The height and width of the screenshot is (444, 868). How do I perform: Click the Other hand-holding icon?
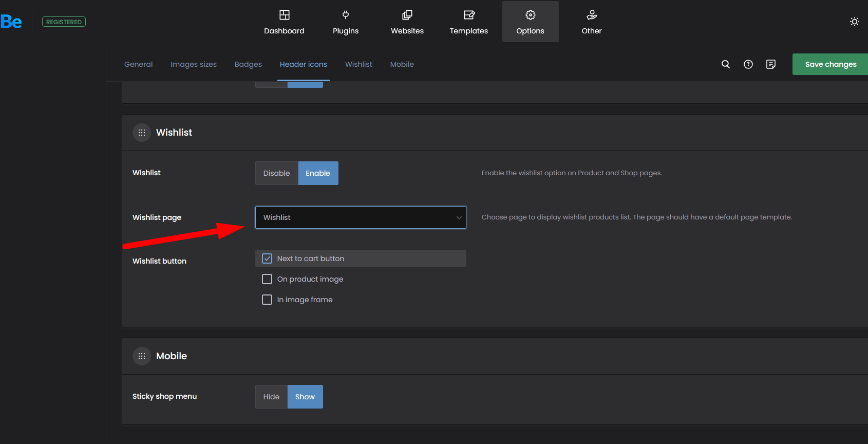(x=592, y=15)
